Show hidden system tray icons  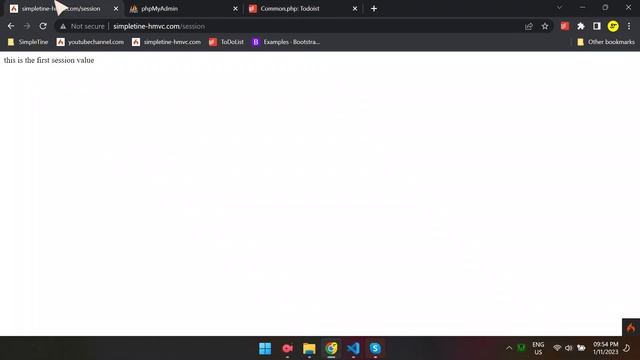click(x=509, y=348)
